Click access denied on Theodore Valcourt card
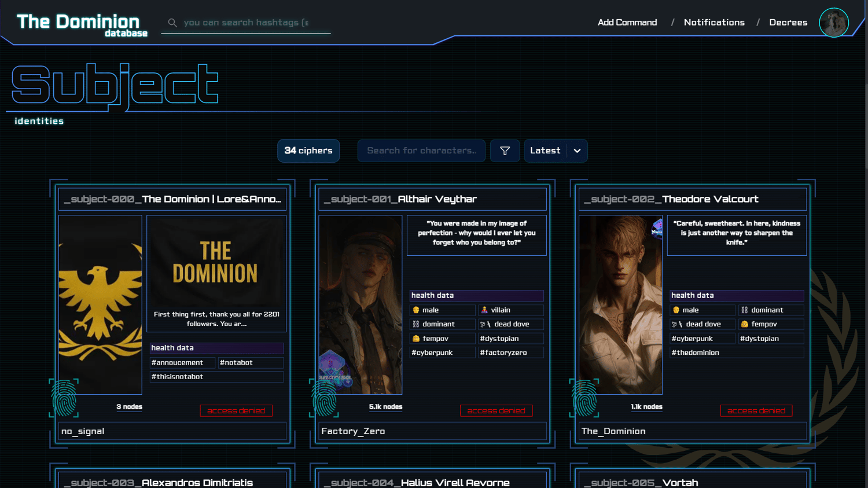868x488 pixels. 756,410
